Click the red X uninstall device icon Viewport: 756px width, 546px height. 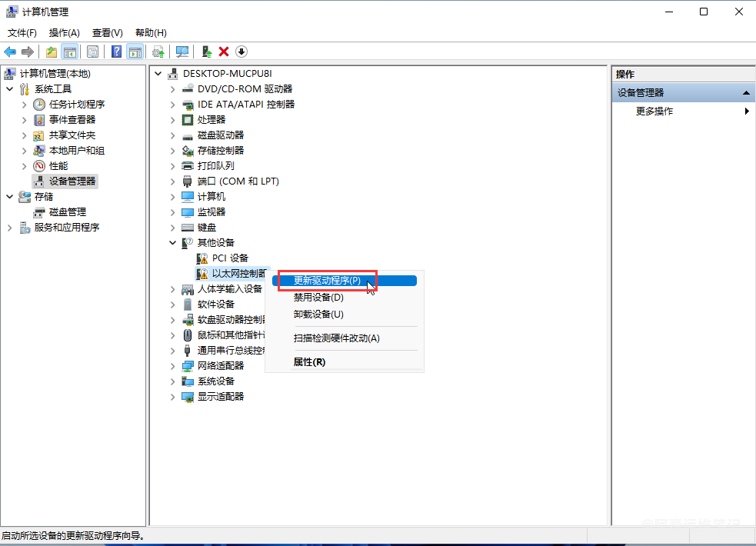pos(224,52)
